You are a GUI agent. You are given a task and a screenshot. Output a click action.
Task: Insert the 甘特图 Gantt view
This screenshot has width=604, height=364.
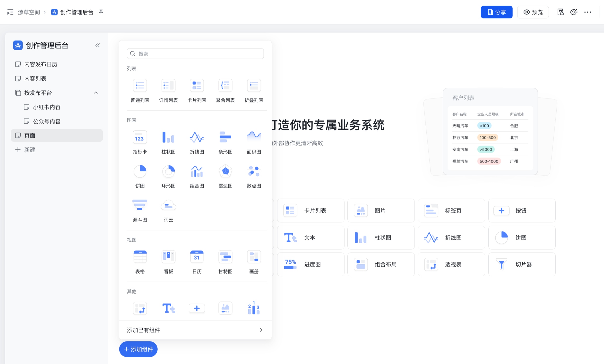(225, 257)
